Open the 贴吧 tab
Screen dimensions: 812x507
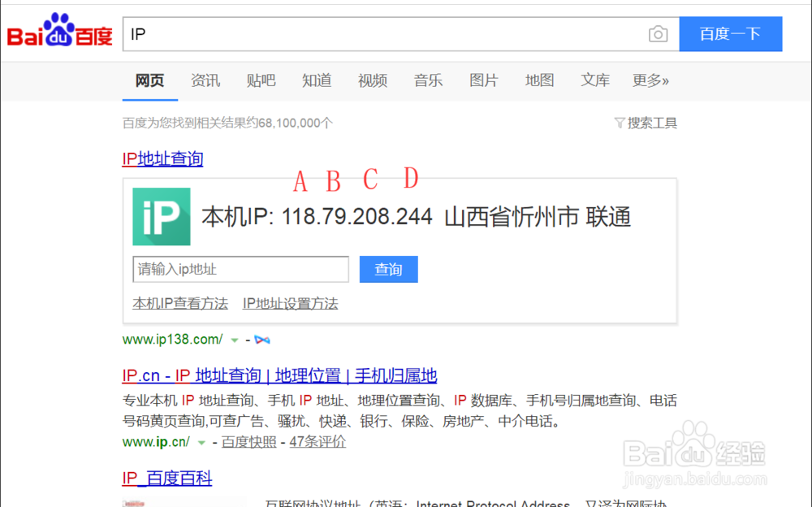[261, 80]
